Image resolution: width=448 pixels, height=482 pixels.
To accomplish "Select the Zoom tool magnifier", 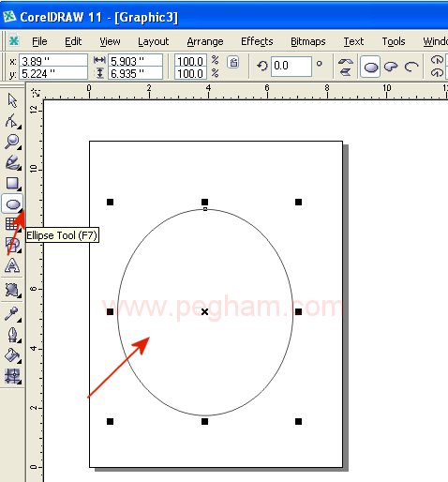I will coord(12,142).
